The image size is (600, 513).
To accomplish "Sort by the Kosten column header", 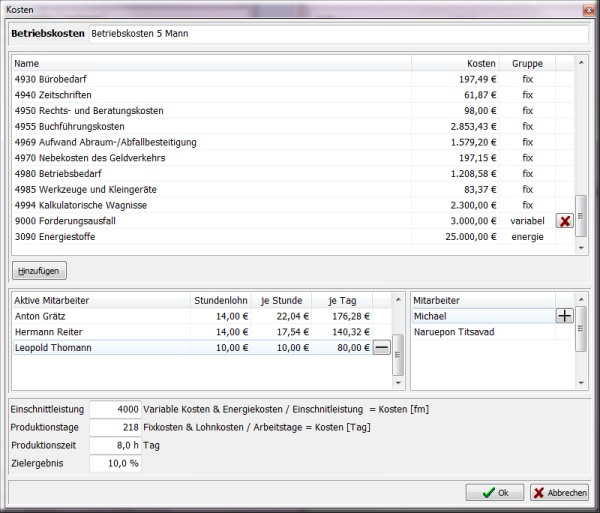I will [x=455, y=64].
